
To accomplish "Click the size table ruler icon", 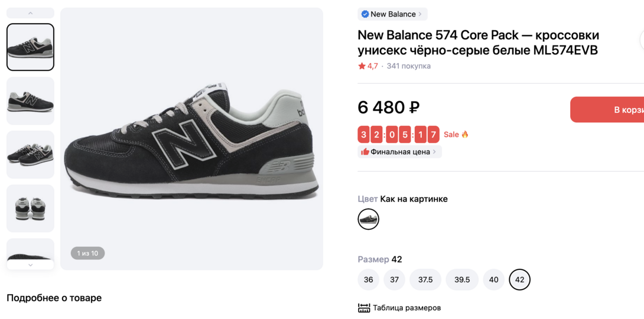I will [364, 308].
